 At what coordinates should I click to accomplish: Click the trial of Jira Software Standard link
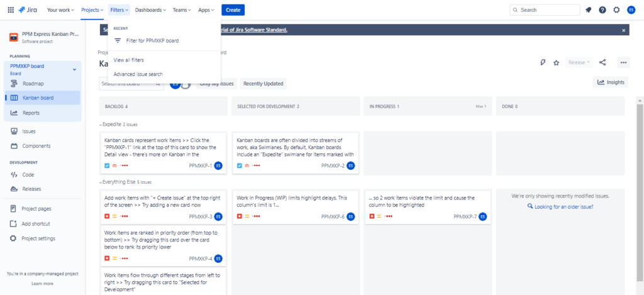(x=254, y=30)
